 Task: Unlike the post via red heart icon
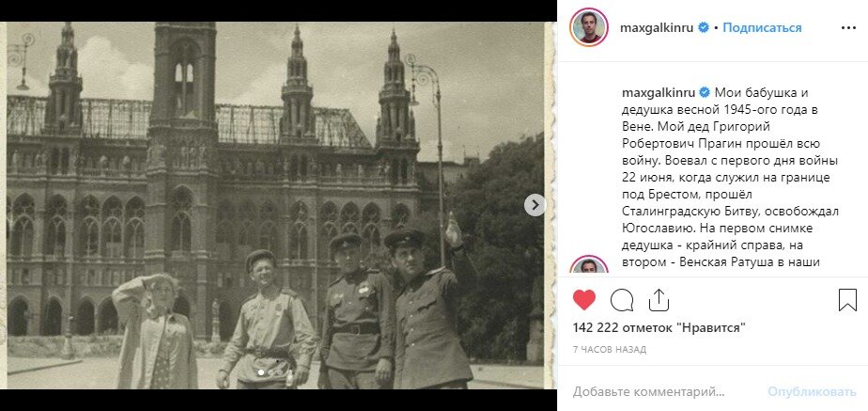pyautogui.click(x=584, y=300)
